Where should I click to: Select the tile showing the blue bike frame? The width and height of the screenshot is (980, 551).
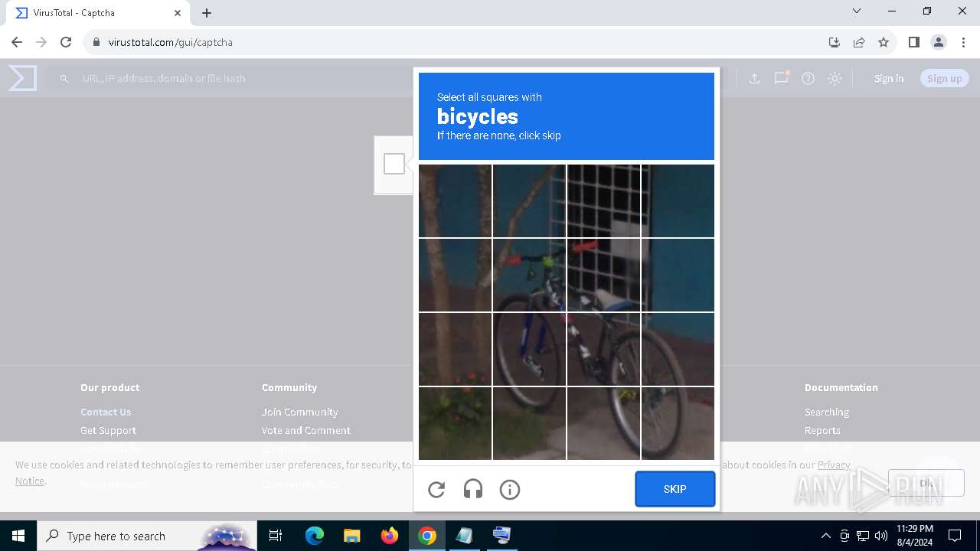point(529,349)
